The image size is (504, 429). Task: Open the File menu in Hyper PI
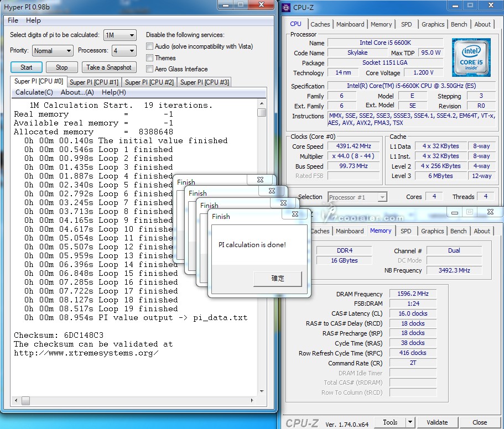pyautogui.click(x=13, y=20)
